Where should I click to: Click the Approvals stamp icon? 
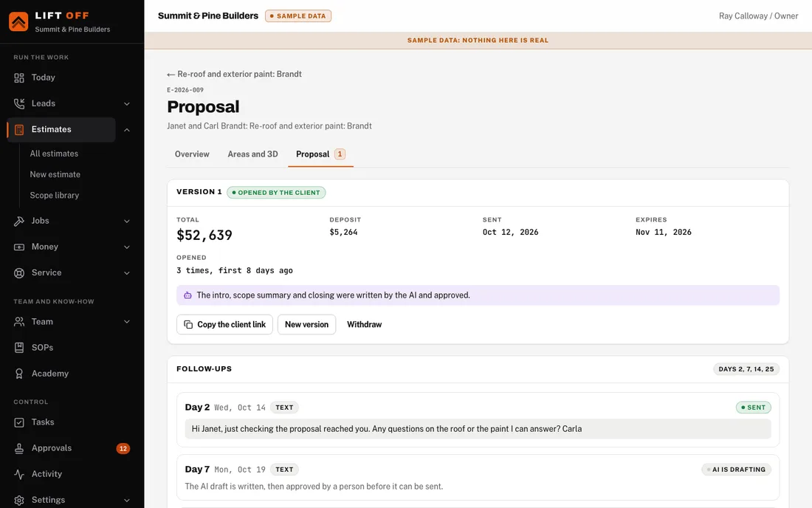[19, 448]
